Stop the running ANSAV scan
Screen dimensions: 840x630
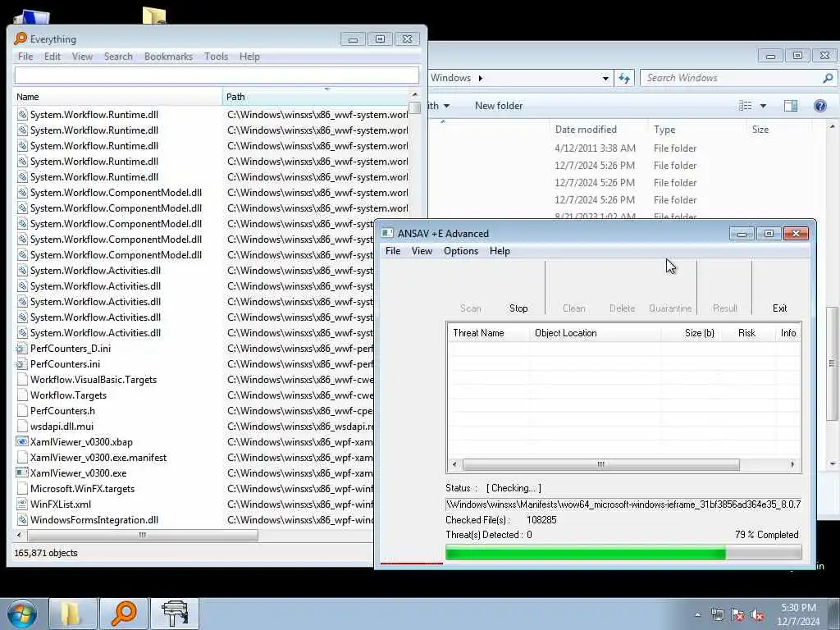point(518,308)
